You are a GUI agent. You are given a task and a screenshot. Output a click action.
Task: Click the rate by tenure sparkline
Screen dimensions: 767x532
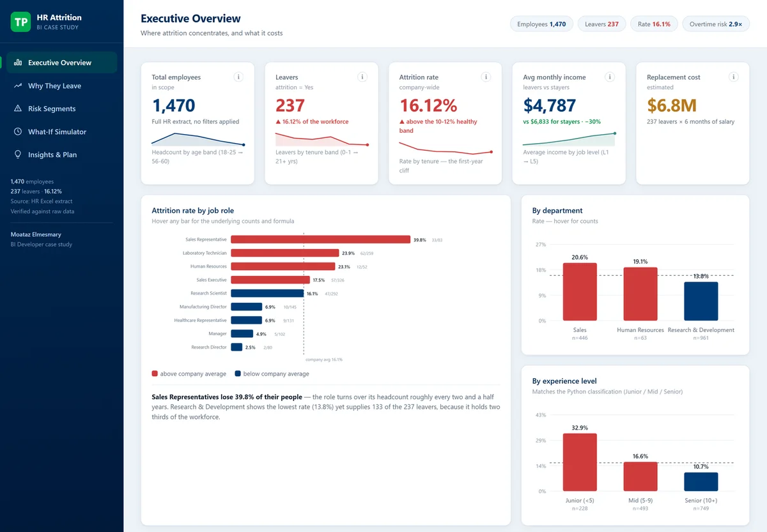[445, 148]
